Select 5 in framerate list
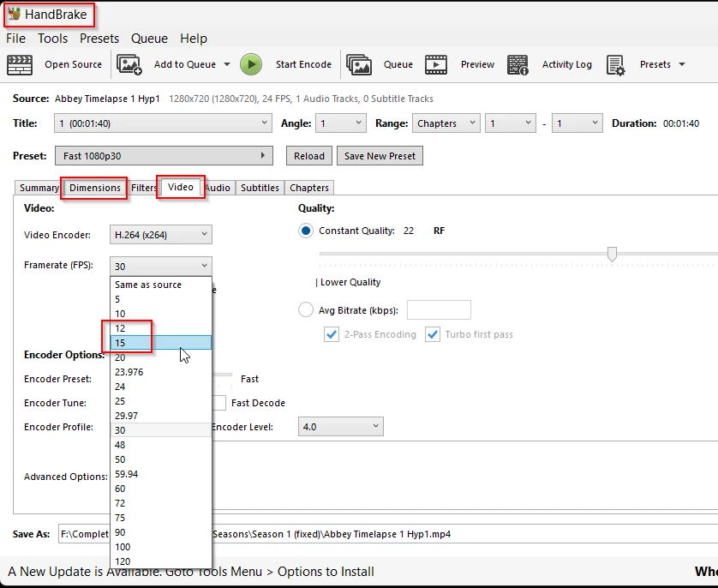Image resolution: width=718 pixels, height=588 pixels. coord(161,299)
